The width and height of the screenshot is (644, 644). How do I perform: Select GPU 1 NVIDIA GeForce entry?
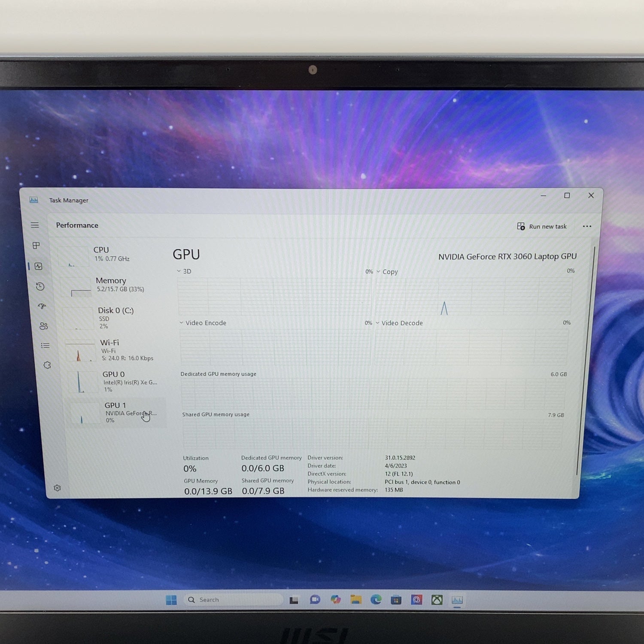tap(116, 412)
